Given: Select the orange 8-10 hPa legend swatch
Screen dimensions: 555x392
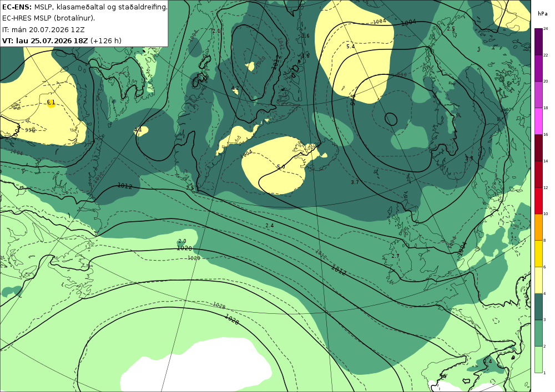Looking at the screenshot, I should point(538,227).
